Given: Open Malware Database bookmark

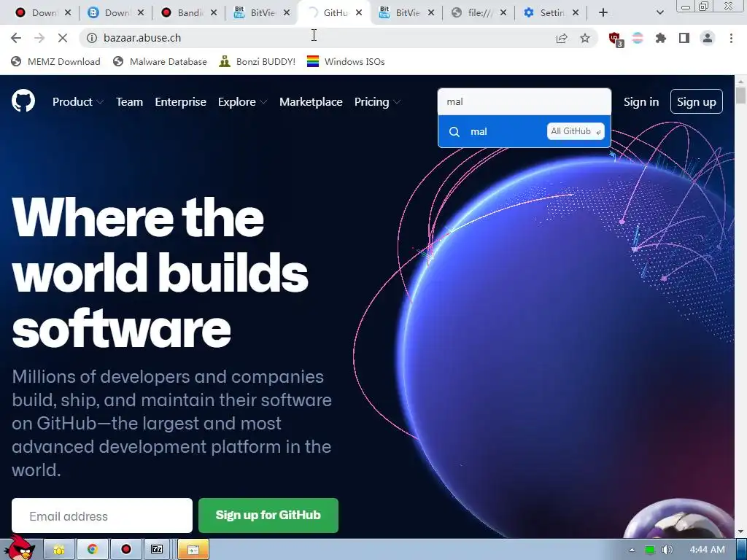Looking at the screenshot, I should click(160, 61).
